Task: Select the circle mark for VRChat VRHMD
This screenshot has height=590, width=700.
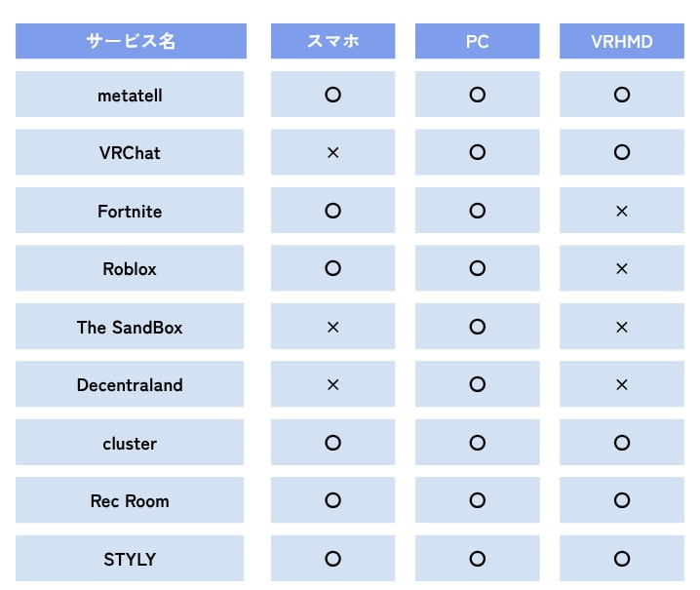Action: (622, 153)
